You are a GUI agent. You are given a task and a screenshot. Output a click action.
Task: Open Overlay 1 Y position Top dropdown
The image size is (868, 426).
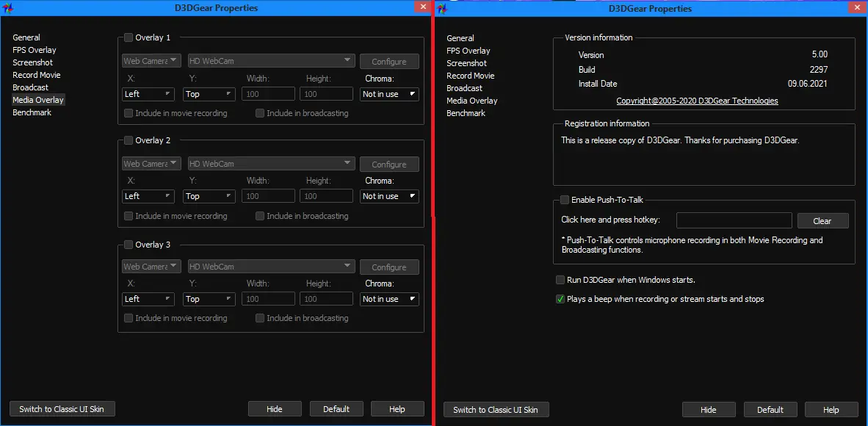(209, 94)
